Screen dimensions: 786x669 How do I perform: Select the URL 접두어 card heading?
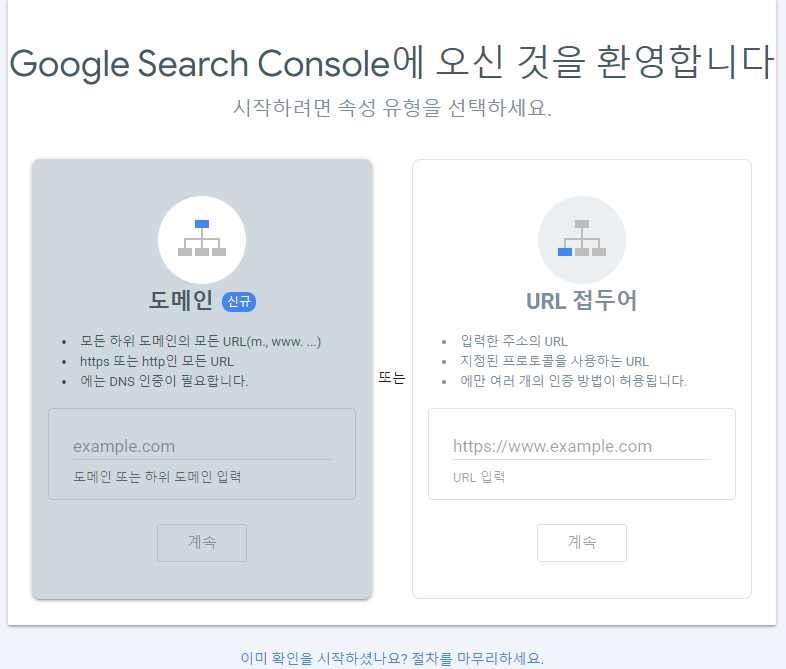[x=581, y=301]
